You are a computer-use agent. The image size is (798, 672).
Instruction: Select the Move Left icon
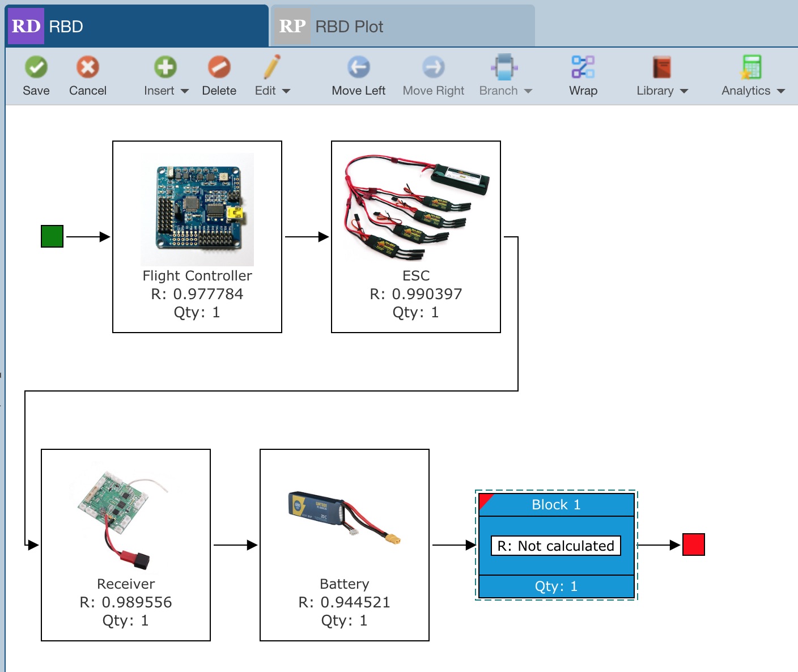pyautogui.click(x=358, y=67)
